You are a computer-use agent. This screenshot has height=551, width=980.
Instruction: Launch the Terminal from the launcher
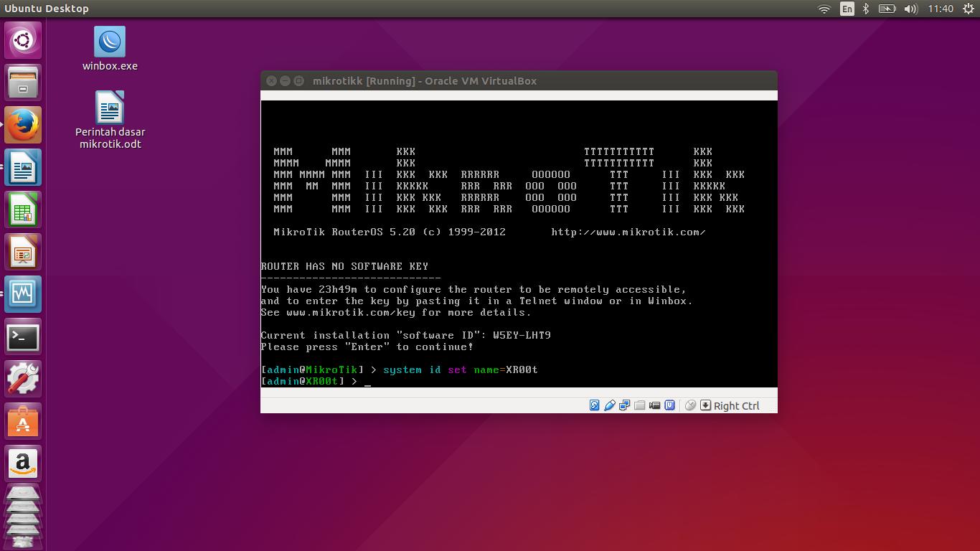23,336
